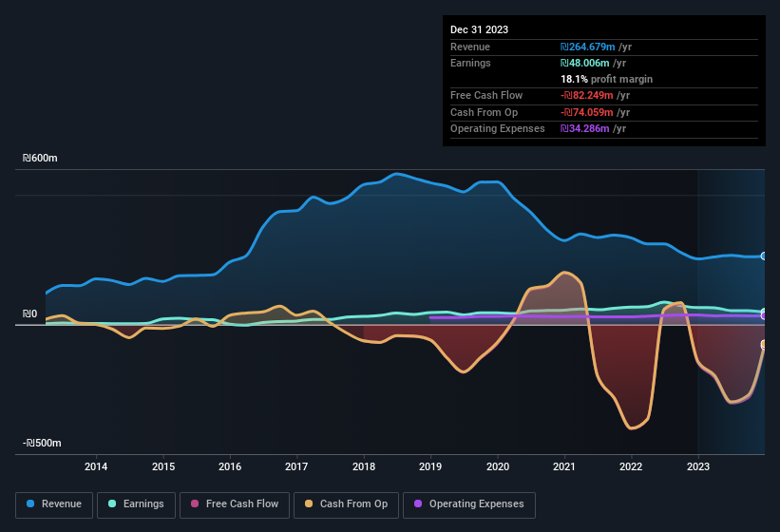Click the 2017 label on the x-axis

click(296, 466)
